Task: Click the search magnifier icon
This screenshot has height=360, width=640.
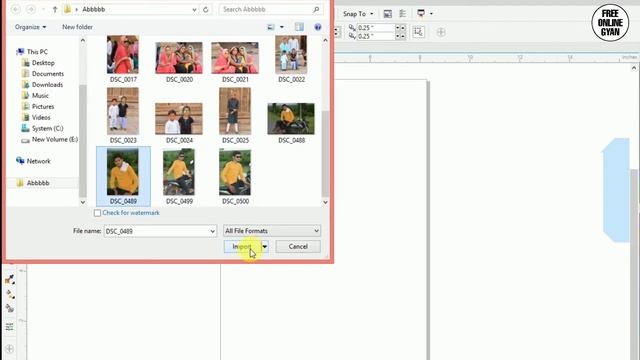Action: pyautogui.click(x=316, y=9)
